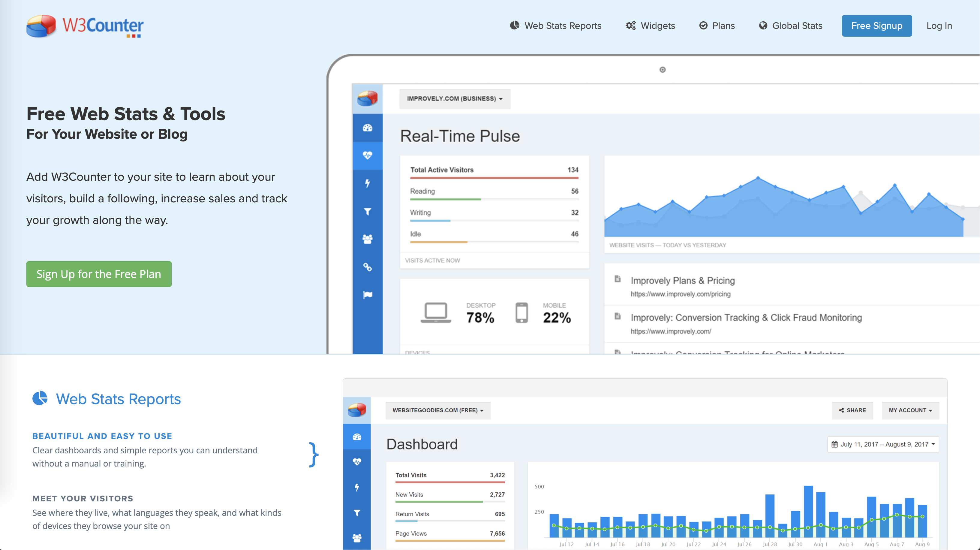Image resolution: width=980 pixels, height=550 pixels.
Task: Select the heartbeat pulse icon in Real-Time Pulse sidebar
Action: click(368, 155)
